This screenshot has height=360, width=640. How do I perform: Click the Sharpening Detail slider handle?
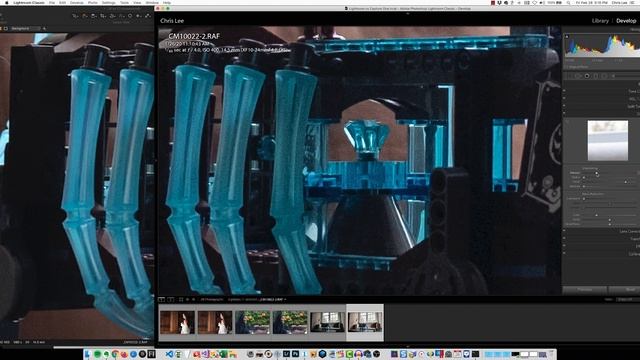point(626,182)
